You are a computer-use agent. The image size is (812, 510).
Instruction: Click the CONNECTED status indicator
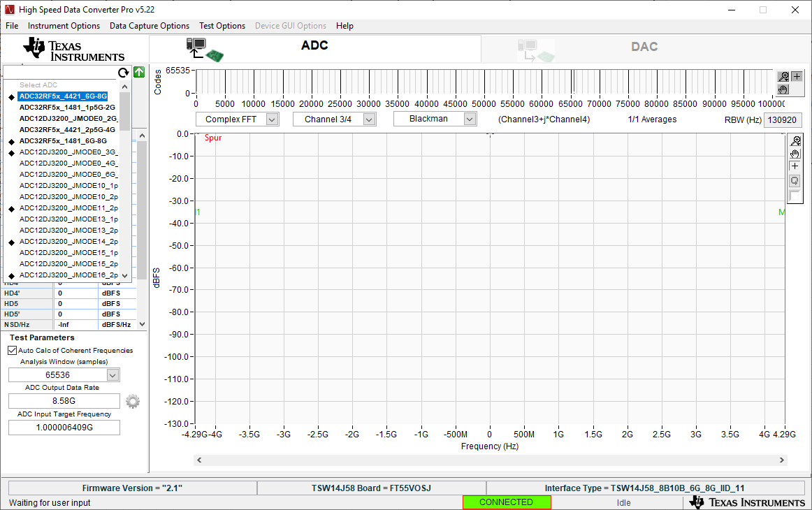(507, 502)
